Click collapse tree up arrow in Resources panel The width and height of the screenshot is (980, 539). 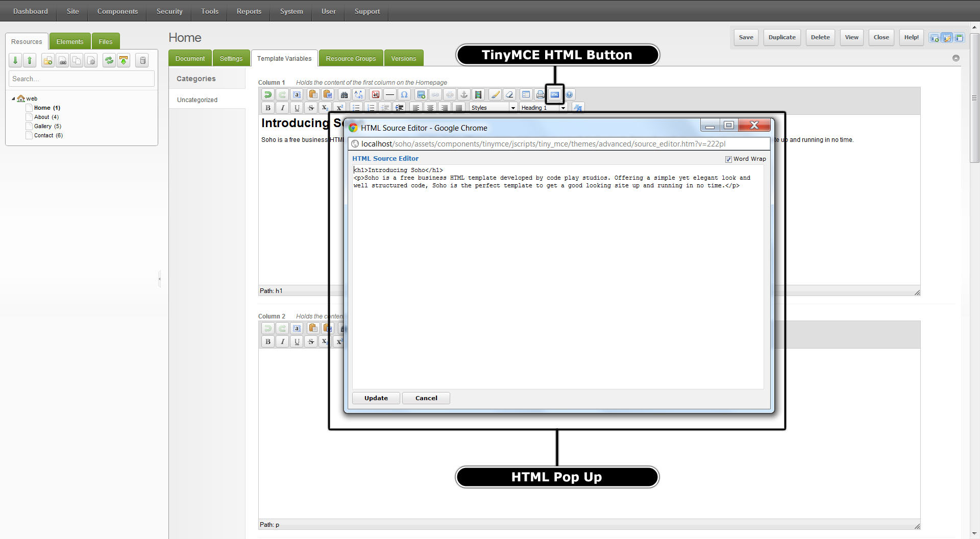[30, 60]
